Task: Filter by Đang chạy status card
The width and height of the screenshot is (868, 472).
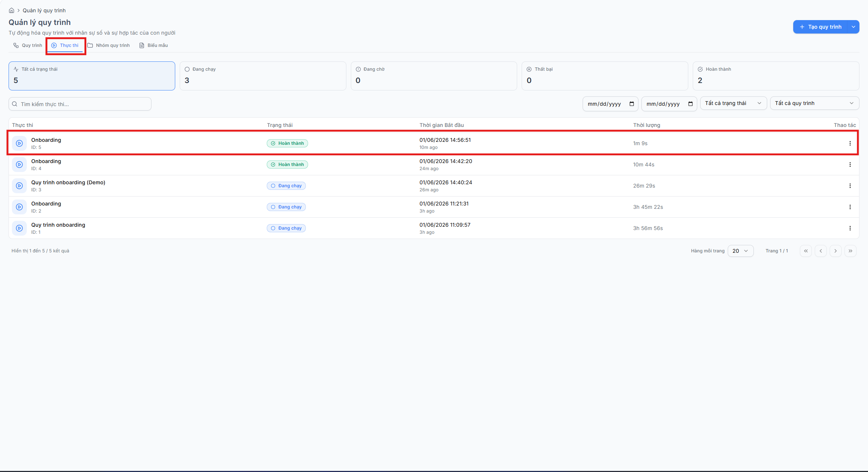Action: click(x=263, y=76)
